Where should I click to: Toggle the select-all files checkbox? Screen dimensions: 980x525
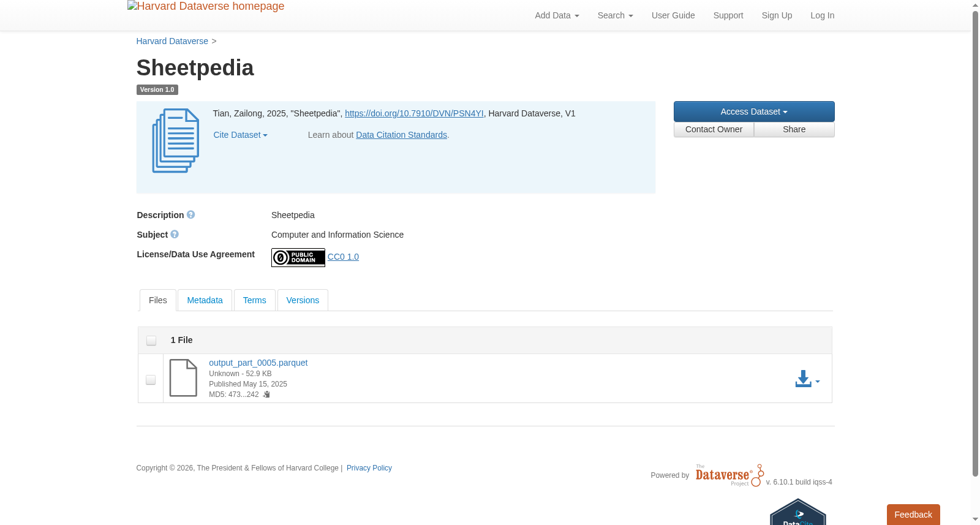coord(151,341)
